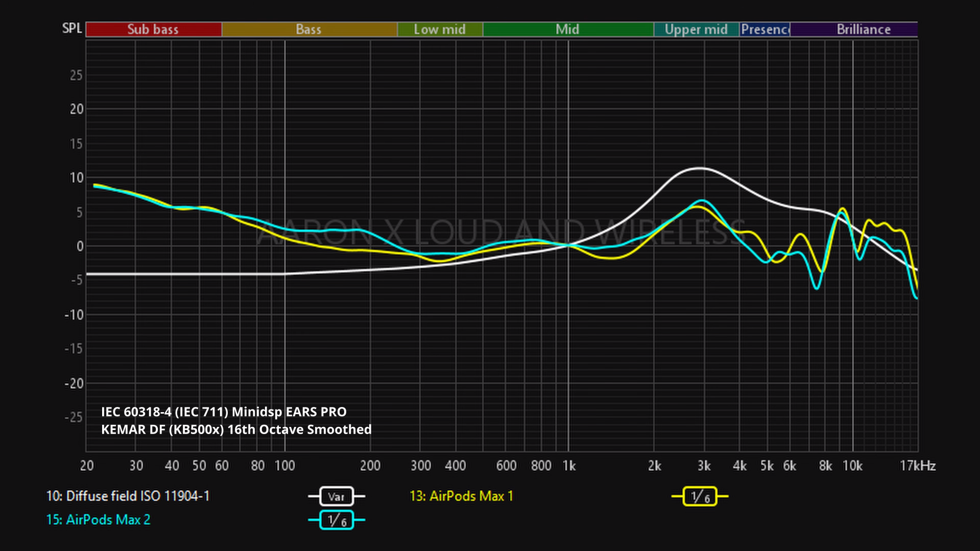Click the 3k frequency axis label
Screen dimensions: 980x551
704,466
